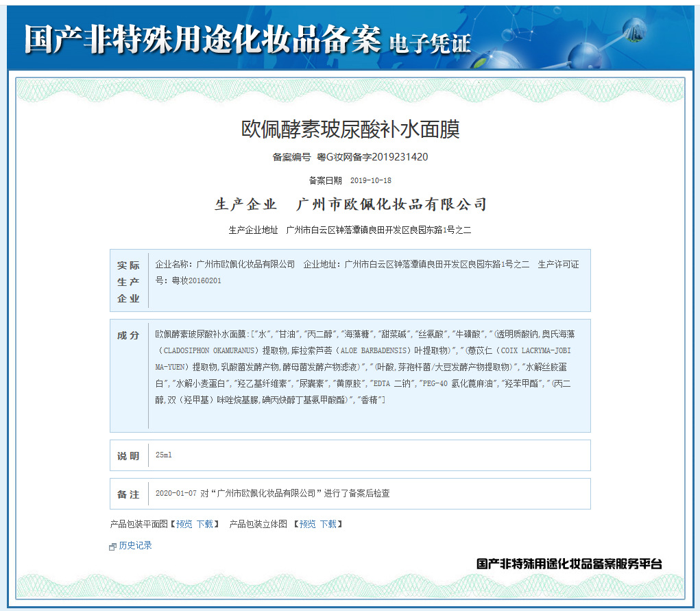
Task: Click the filing date 2019-10-18
Action: tap(370, 180)
